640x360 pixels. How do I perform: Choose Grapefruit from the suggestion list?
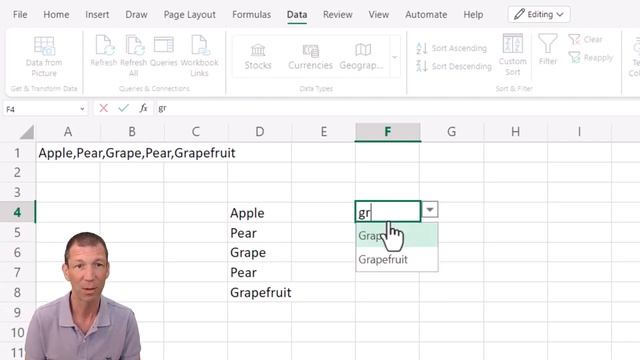point(397,259)
